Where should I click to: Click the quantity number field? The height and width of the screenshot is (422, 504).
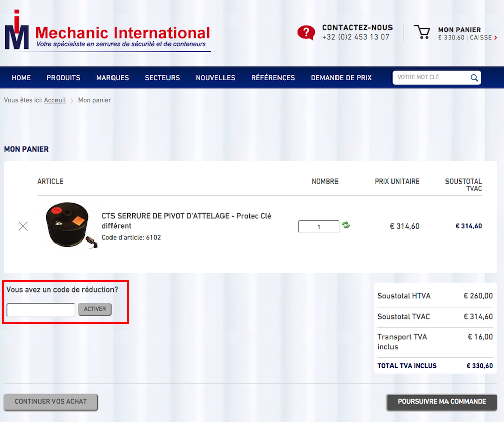click(x=318, y=227)
